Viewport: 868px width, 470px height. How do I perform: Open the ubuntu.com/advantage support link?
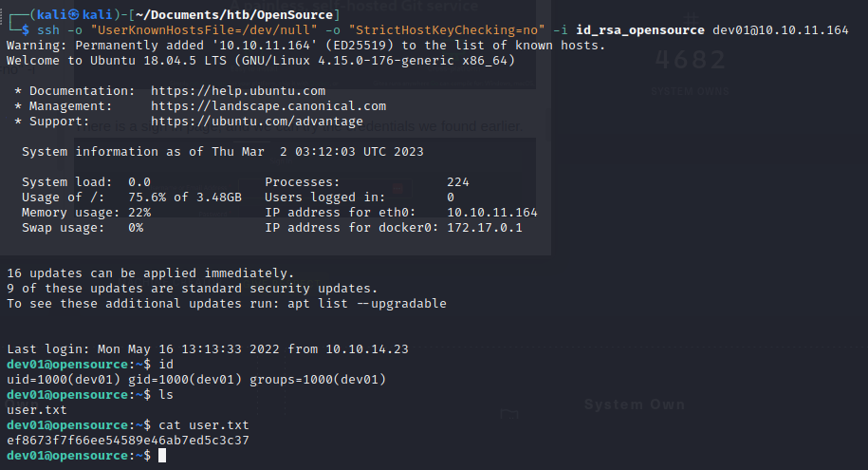coord(257,121)
